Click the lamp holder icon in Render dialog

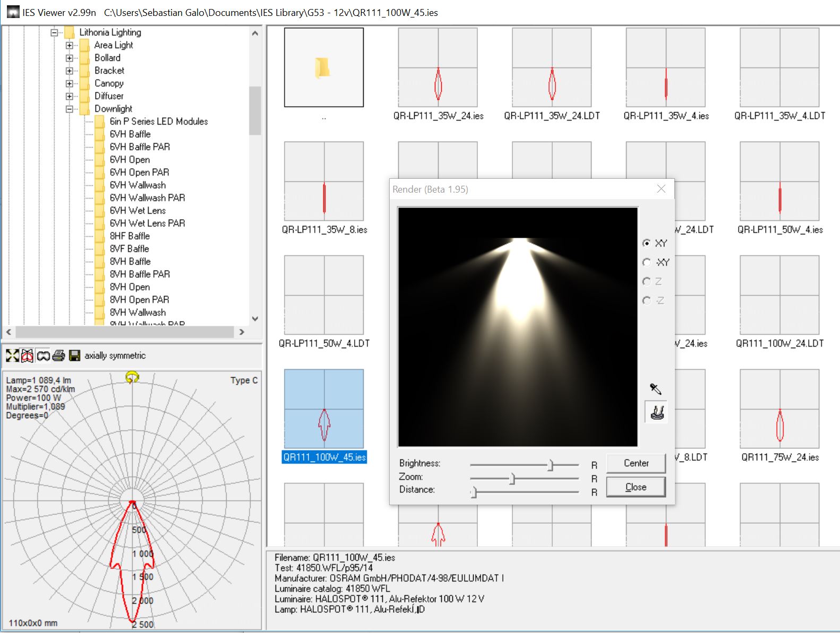point(657,412)
